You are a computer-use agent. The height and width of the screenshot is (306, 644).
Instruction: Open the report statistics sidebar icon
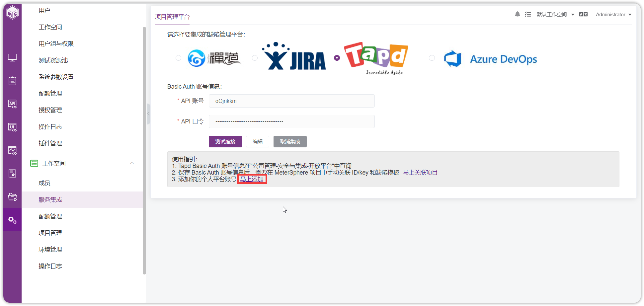click(x=13, y=174)
